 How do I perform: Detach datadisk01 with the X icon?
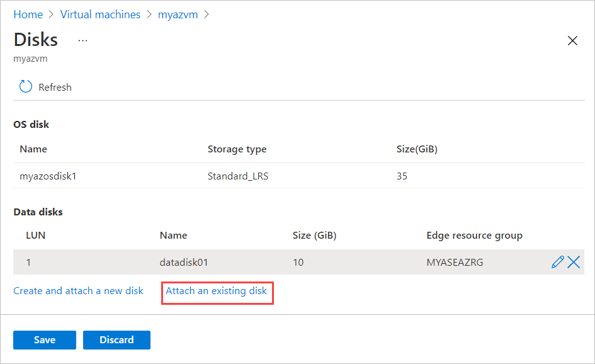coord(573,261)
